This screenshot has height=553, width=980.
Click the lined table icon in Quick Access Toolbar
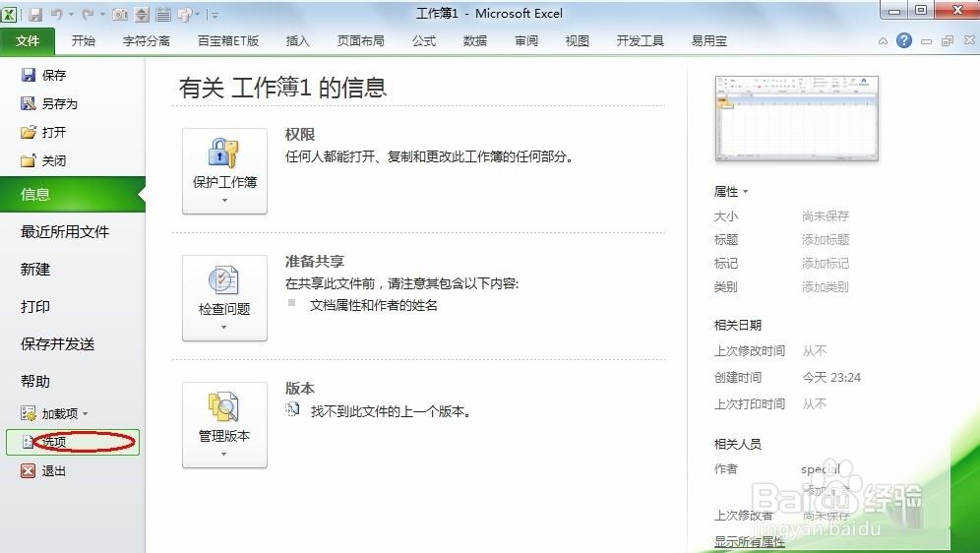tap(163, 14)
